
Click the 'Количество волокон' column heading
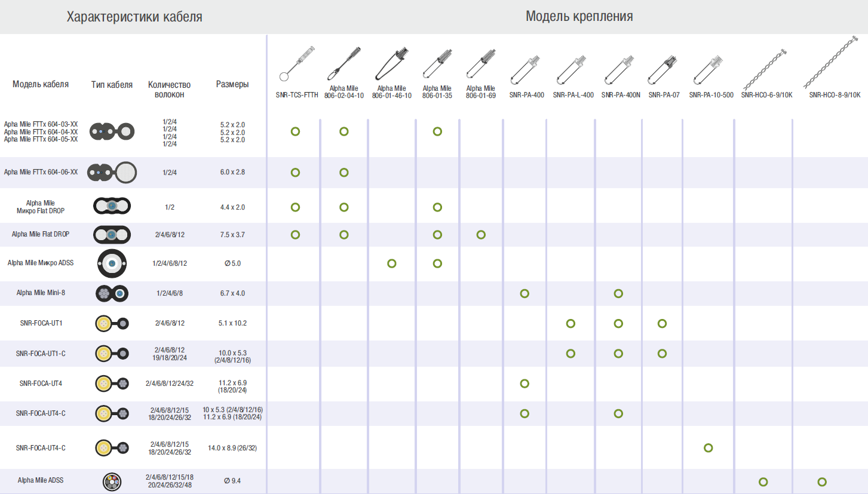(x=169, y=90)
